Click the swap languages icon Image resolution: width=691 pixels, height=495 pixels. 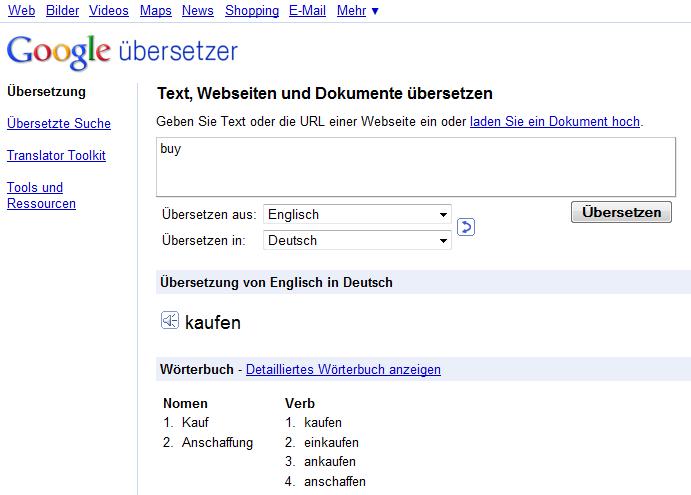tap(465, 227)
